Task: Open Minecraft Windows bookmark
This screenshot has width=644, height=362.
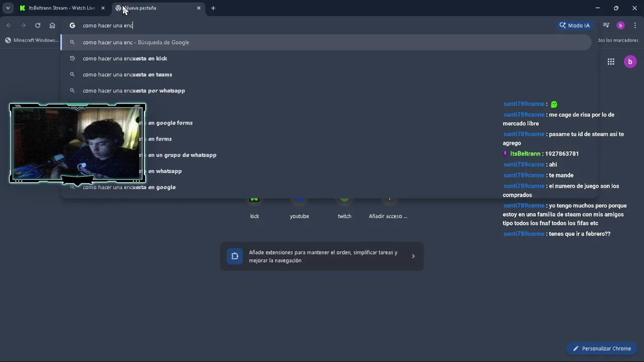Action: coord(31,40)
